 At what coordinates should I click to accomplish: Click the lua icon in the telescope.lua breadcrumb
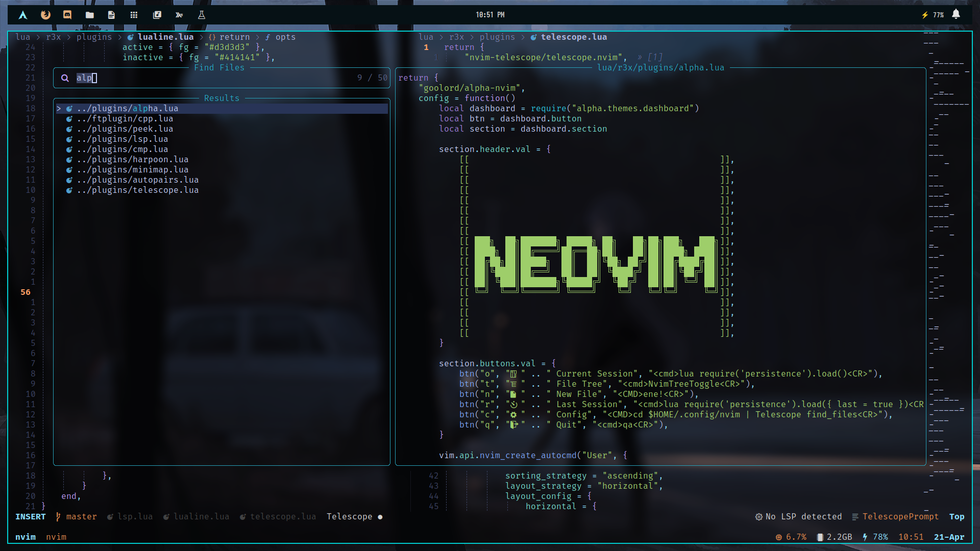pyautogui.click(x=534, y=37)
